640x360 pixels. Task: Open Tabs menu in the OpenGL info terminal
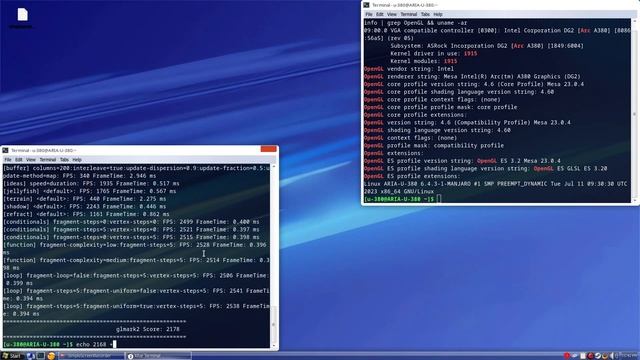point(425,14)
